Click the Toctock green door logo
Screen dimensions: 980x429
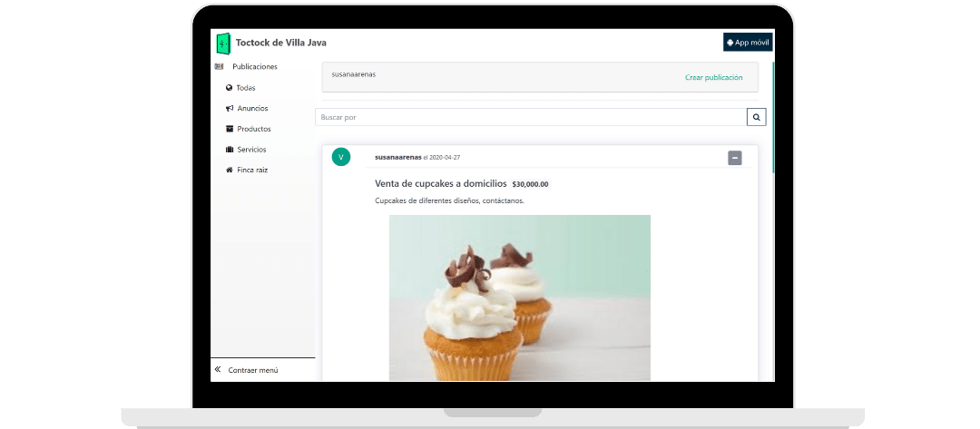(x=223, y=43)
